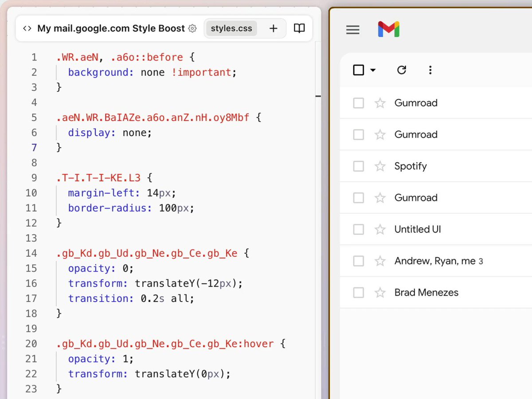Star the Spotify email
The width and height of the screenshot is (532, 399).
coord(380,166)
